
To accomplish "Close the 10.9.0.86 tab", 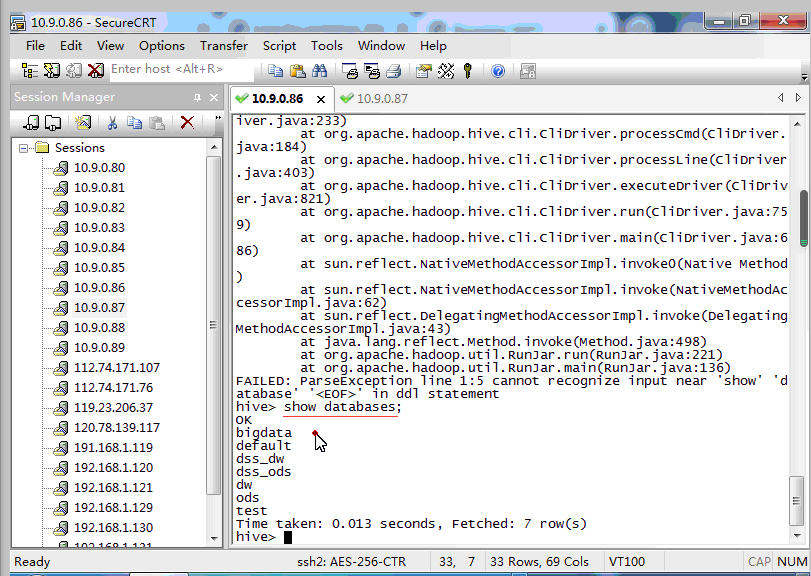I will coord(320,99).
